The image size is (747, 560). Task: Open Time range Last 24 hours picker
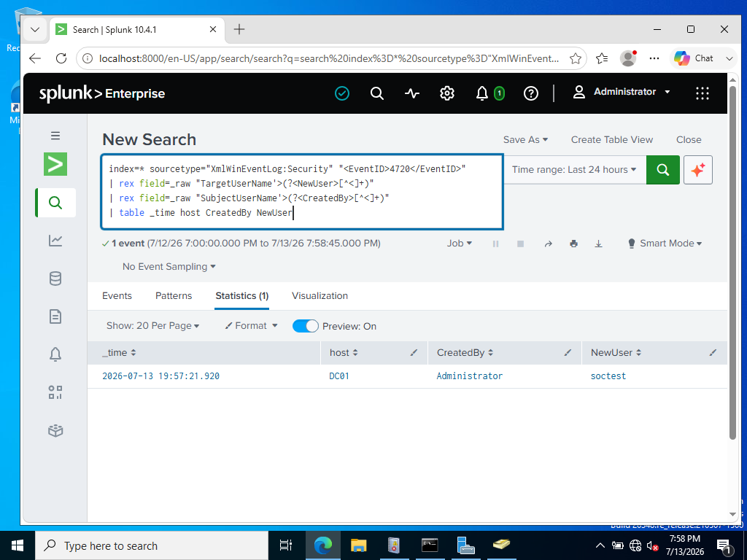tap(574, 169)
